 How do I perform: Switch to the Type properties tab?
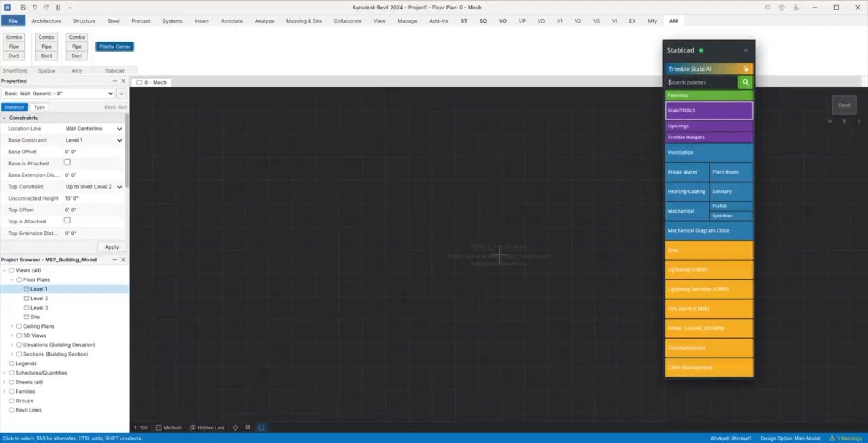[40, 107]
